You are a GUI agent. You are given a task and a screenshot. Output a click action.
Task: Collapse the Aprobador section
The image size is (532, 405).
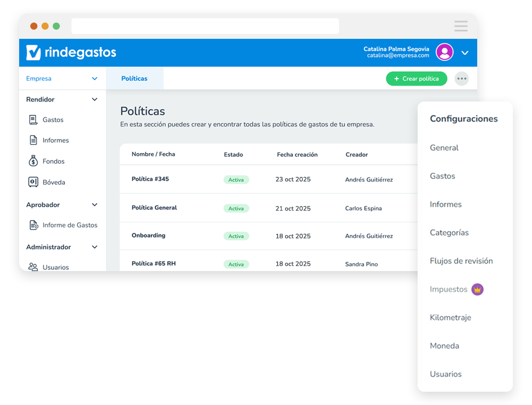(94, 205)
